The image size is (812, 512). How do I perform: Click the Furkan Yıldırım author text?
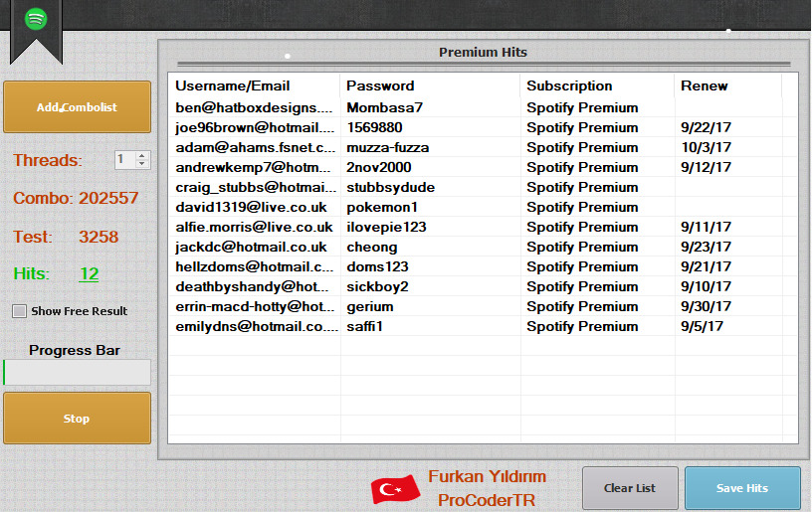click(488, 476)
